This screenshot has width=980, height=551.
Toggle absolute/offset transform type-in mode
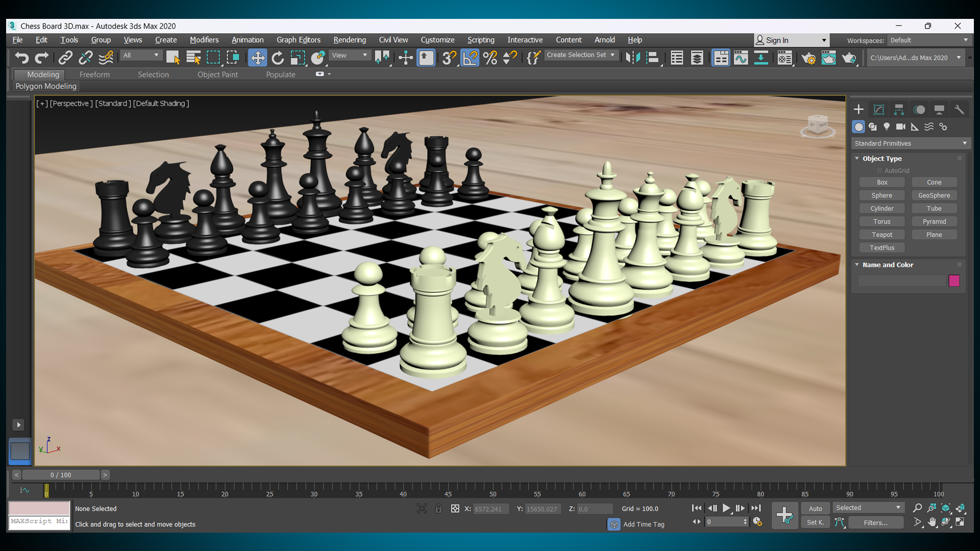pyautogui.click(x=455, y=508)
